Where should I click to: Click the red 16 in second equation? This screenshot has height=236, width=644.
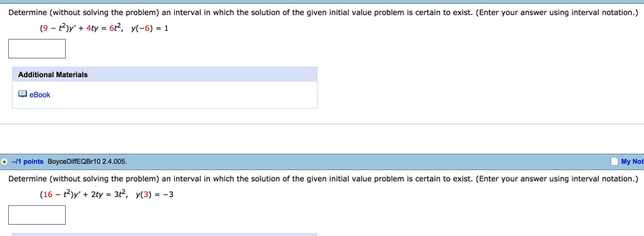coord(47,195)
